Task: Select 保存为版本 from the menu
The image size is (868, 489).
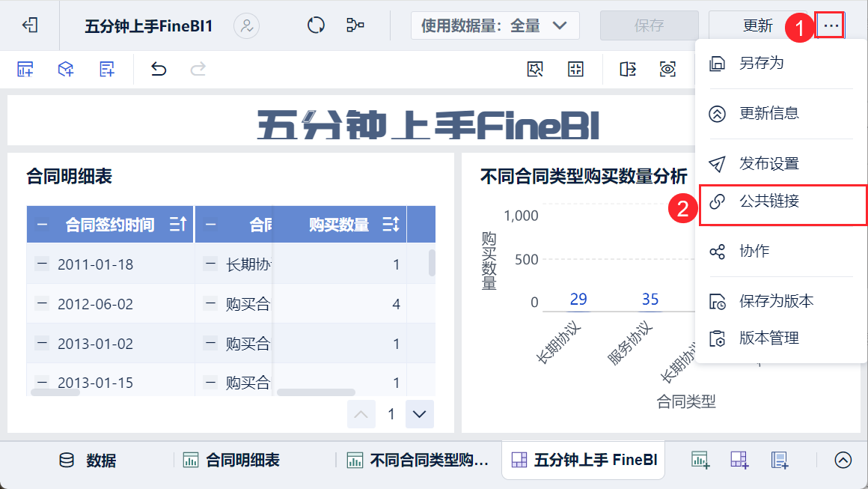Action: (781, 301)
